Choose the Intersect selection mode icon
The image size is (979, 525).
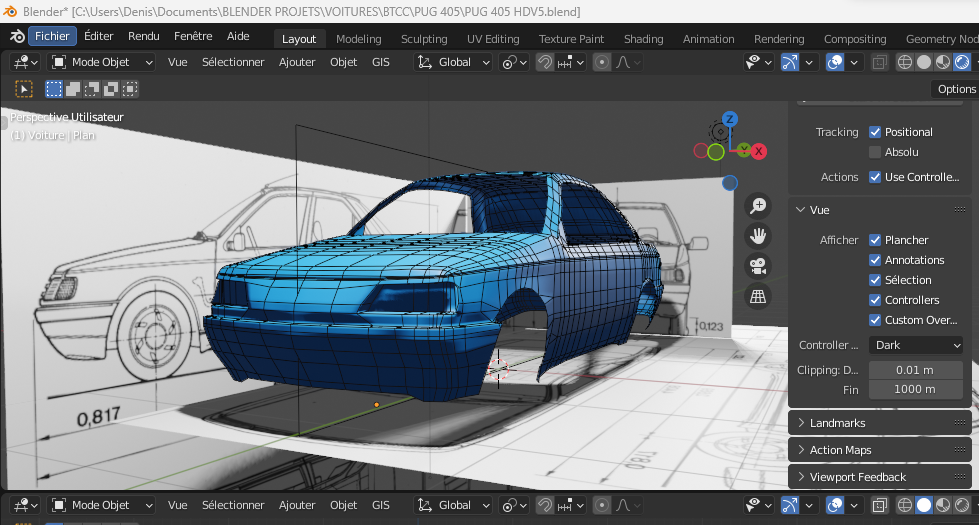tap(129, 89)
